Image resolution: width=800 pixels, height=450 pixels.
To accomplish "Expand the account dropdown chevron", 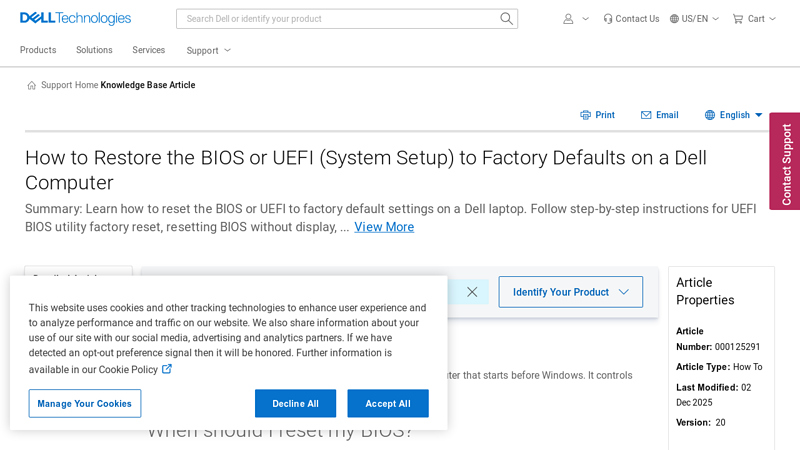I will (585, 19).
